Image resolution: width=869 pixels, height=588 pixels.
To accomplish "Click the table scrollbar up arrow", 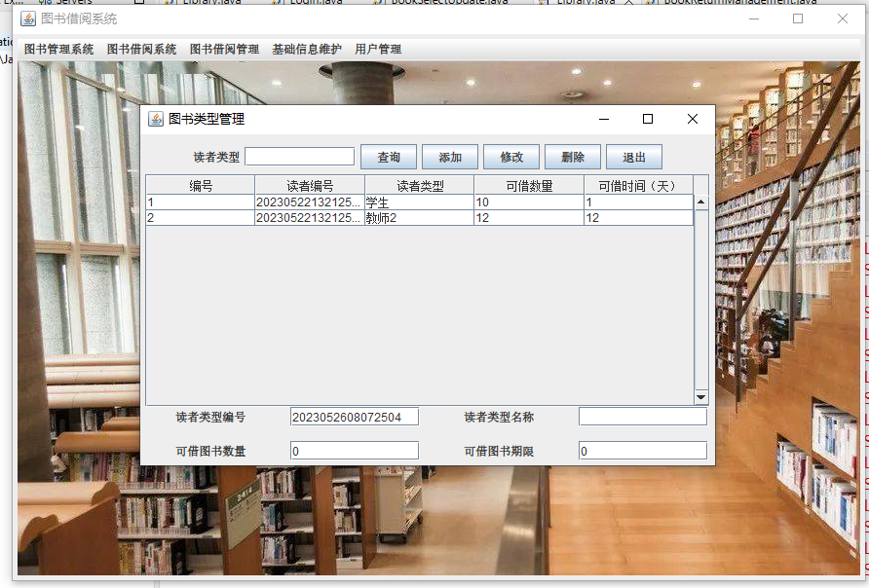I will point(701,202).
